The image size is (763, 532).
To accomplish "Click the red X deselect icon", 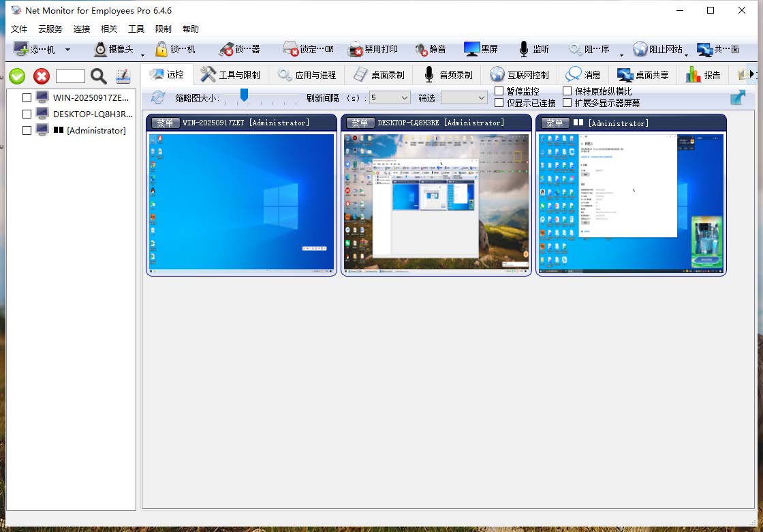I will pos(42,76).
